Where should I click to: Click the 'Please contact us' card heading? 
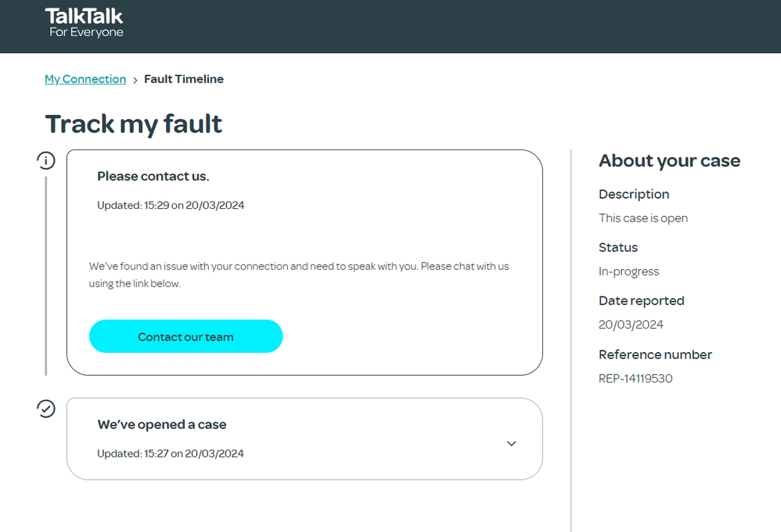coord(153,176)
